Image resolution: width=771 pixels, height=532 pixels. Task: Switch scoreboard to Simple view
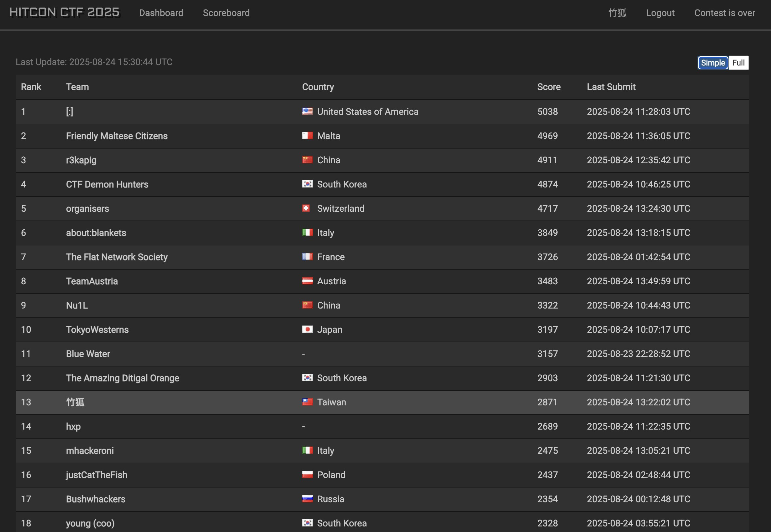click(x=713, y=63)
